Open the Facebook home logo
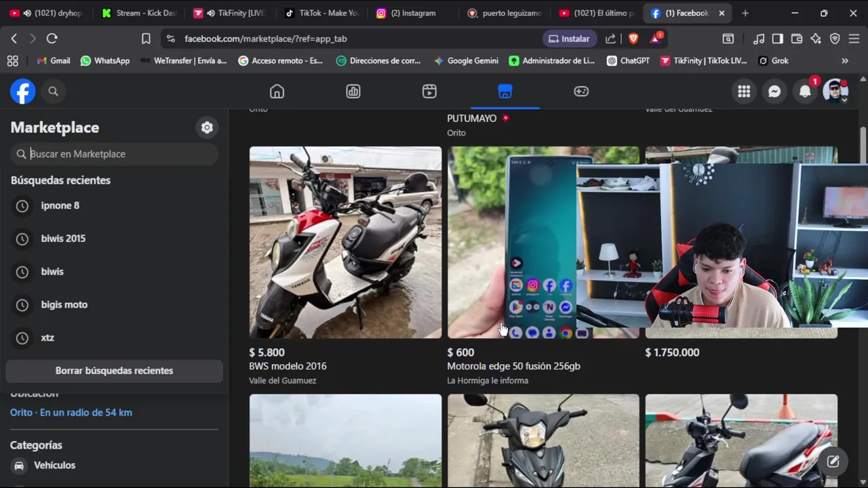 pyautogui.click(x=22, y=91)
